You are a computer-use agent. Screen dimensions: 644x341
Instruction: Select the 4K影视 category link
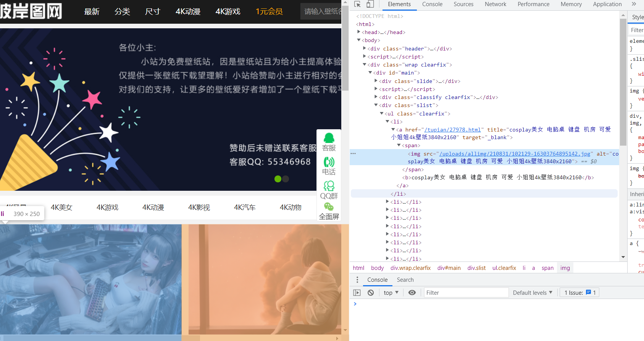pos(199,207)
